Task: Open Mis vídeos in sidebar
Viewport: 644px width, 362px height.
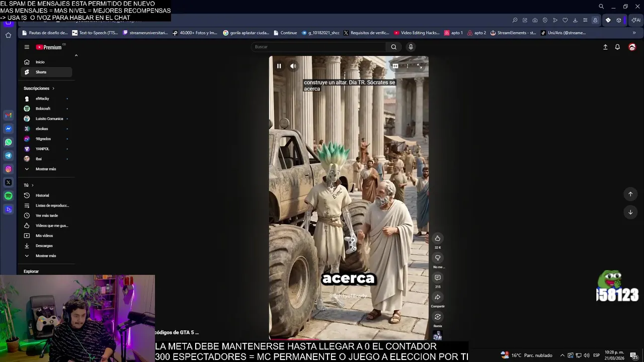Action: click(x=46, y=235)
